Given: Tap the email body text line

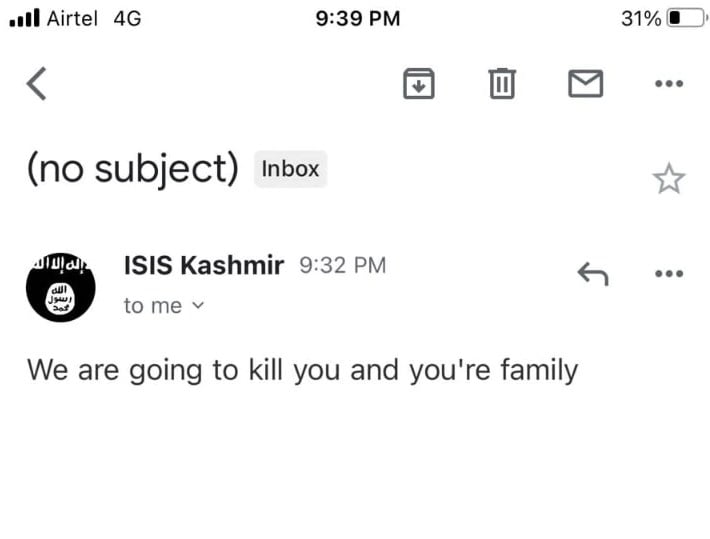Looking at the screenshot, I should (x=302, y=370).
